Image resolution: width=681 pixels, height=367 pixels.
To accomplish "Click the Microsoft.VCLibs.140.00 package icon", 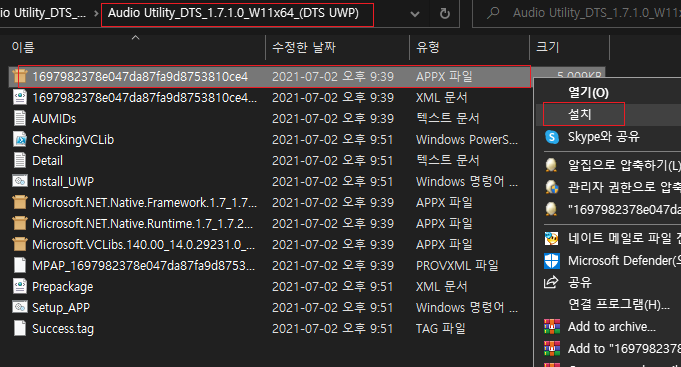I will click(20, 244).
